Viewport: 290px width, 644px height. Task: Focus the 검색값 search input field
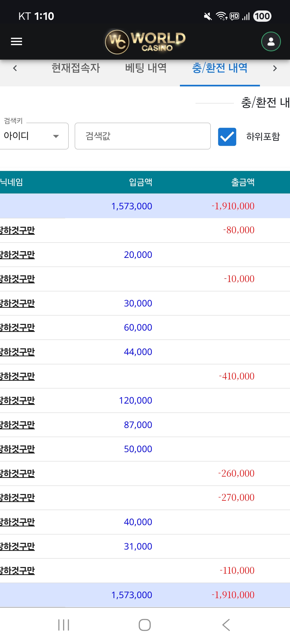click(142, 136)
